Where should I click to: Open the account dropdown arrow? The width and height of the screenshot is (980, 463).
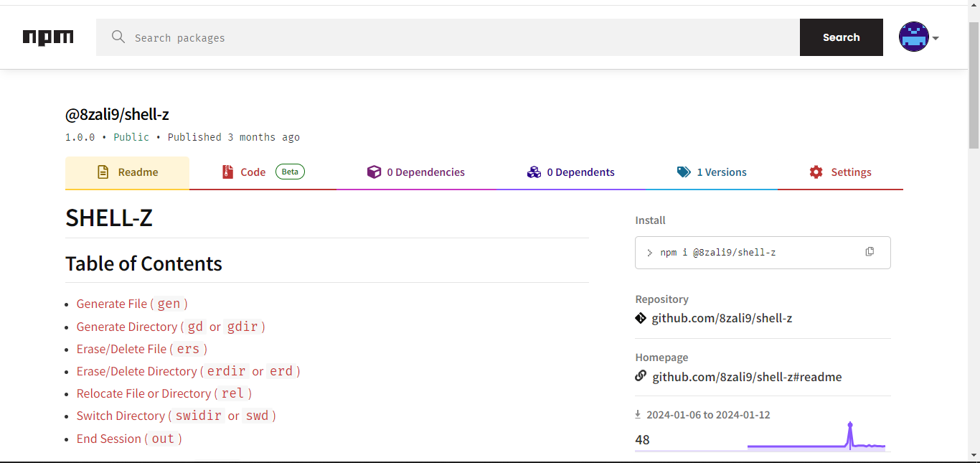pyautogui.click(x=936, y=38)
